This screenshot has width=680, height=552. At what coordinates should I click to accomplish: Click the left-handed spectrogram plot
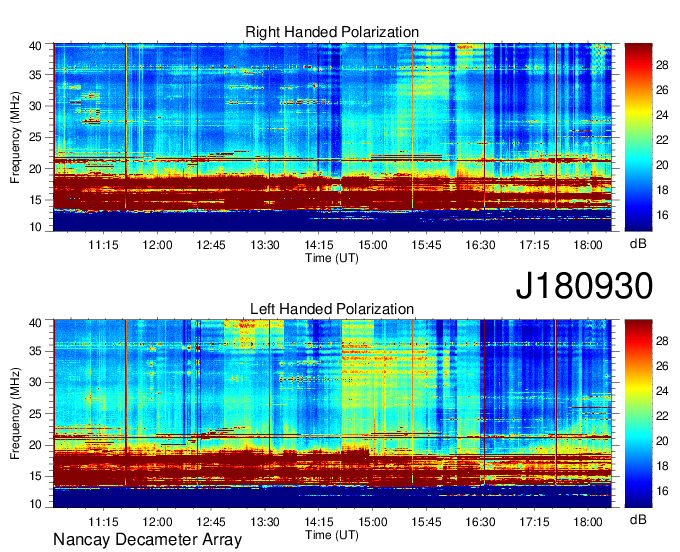pos(333,414)
